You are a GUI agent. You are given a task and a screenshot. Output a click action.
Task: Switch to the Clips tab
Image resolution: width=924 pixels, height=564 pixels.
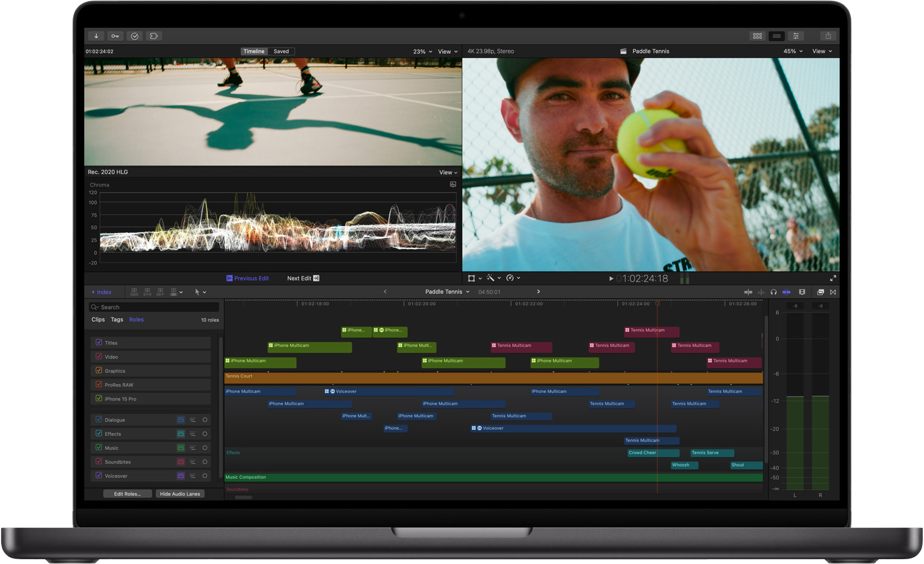[x=98, y=319]
